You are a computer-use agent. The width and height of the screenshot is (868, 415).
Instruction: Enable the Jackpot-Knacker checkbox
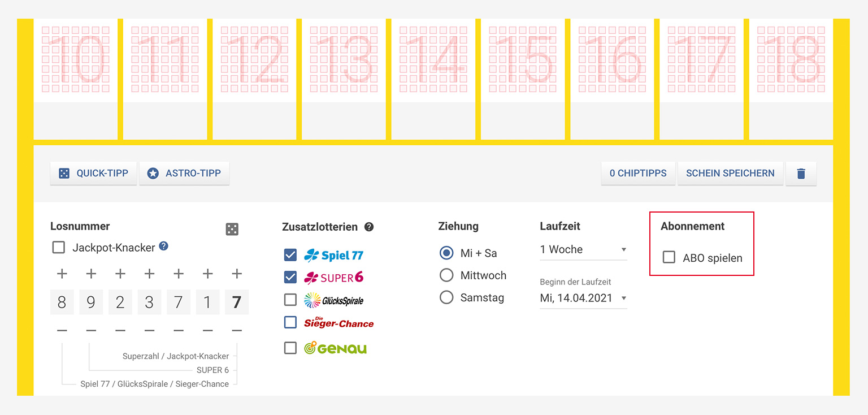pos(58,247)
